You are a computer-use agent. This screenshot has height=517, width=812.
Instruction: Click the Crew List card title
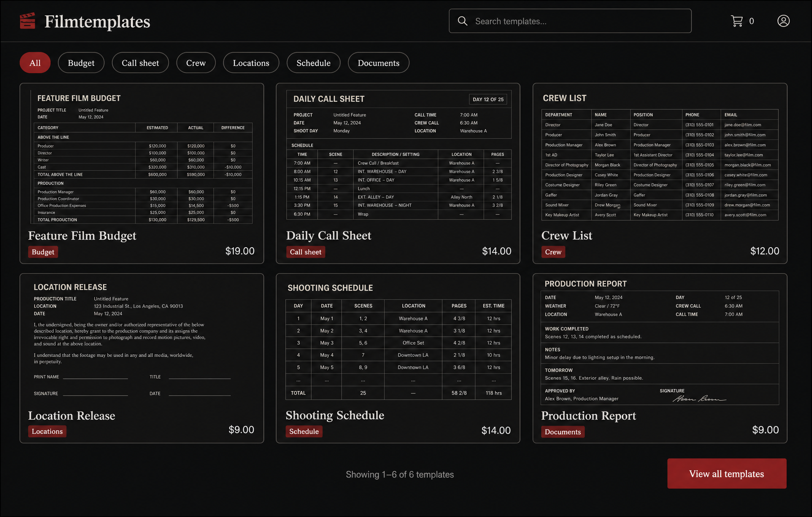(567, 236)
